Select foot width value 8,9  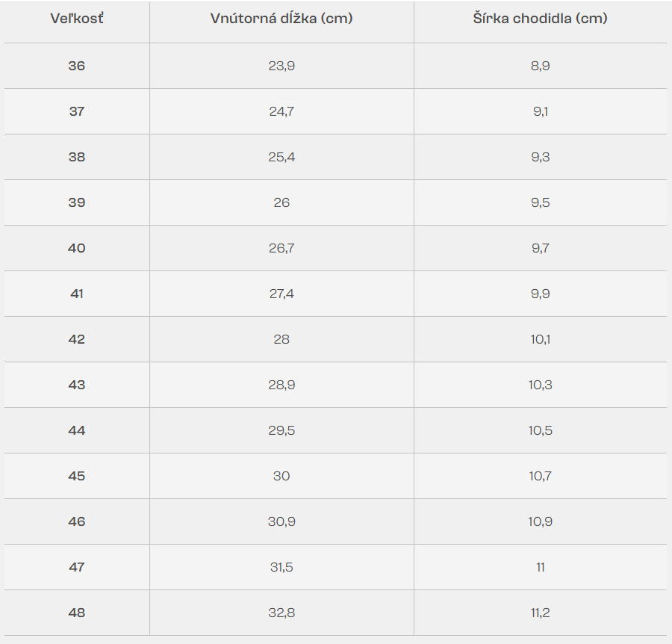(x=540, y=66)
